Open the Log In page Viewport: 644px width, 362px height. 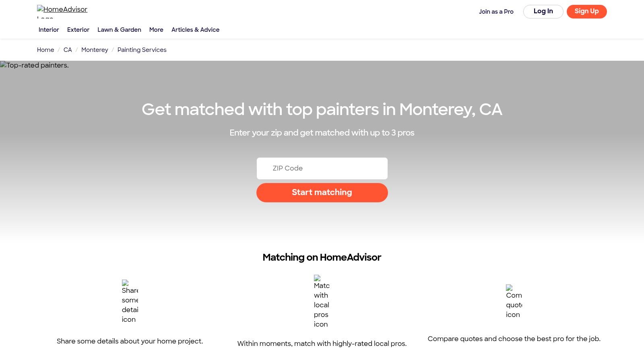(x=543, y=11)
